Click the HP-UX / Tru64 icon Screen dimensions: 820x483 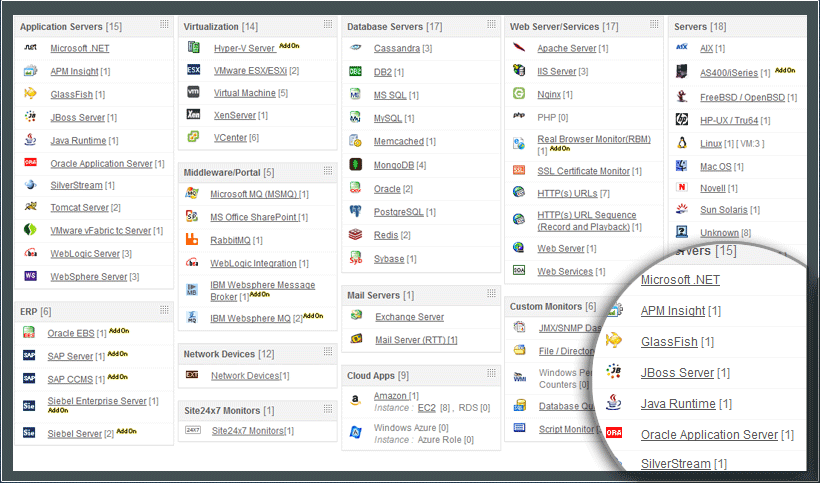(x=681, y=120)
